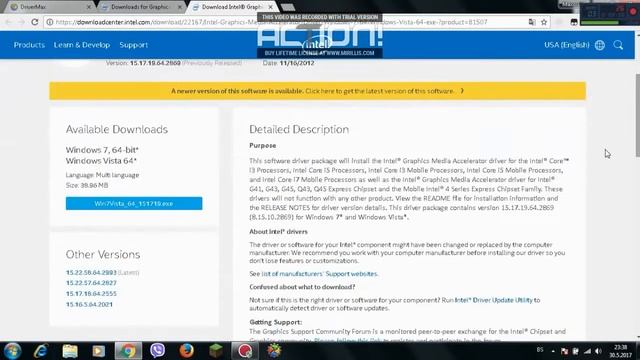Launch Internet Explorer from the taskbar
The height and width of the screenshot is (360, 640).
[x=41, y=351]
